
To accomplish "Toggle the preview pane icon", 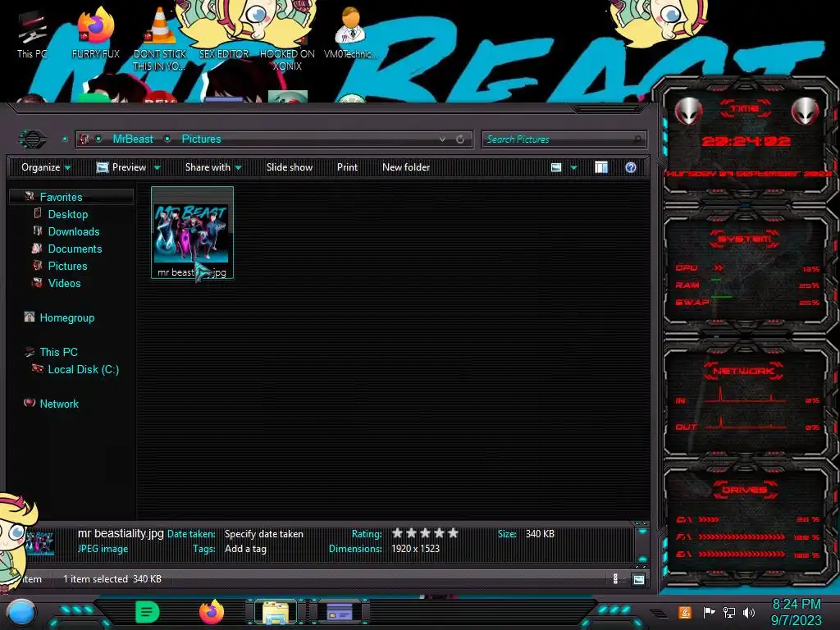I will point(601,167).
